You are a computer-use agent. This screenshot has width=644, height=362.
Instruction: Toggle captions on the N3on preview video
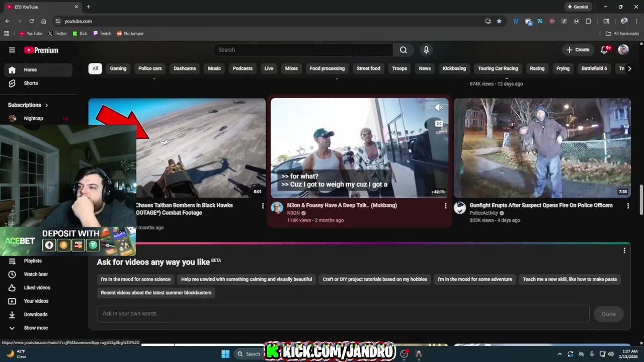[x=439, y=124]
